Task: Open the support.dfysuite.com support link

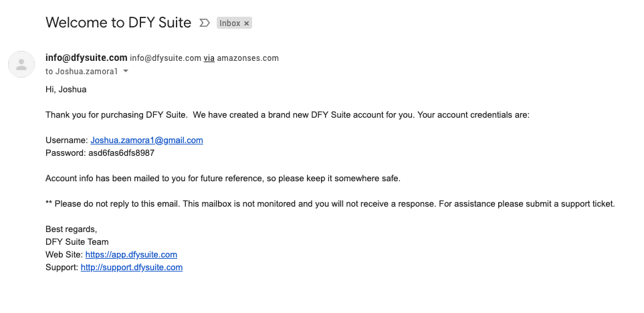Action: (x=132, y=268)
